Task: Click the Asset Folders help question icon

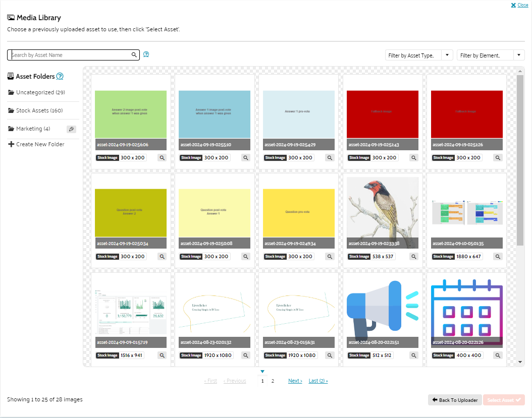Action: (x=60, y=77)
